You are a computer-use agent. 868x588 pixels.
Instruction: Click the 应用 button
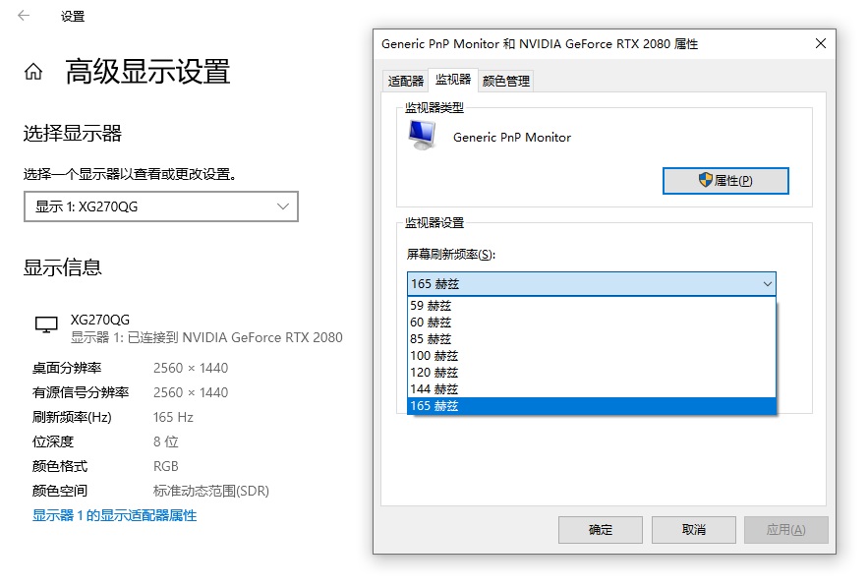pyautogui.click(x=786, y=529)
